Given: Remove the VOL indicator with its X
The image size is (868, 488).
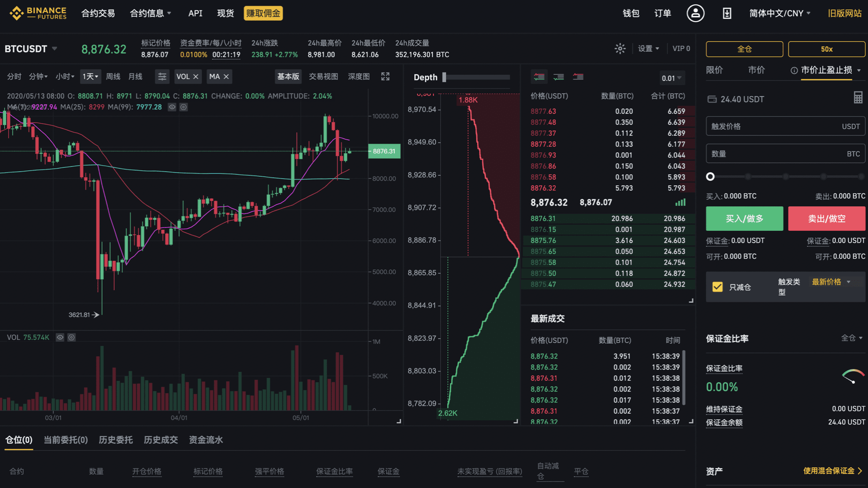Looking at the screenshot, I should [196, 77].
